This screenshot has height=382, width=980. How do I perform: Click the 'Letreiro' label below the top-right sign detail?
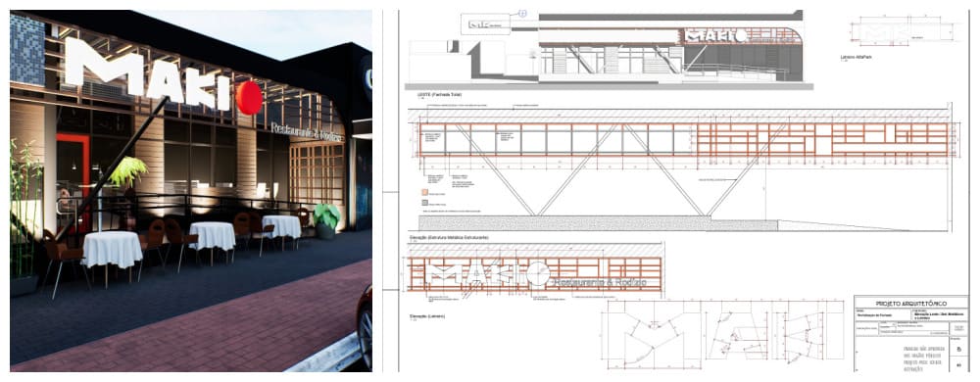click(857, 58)
